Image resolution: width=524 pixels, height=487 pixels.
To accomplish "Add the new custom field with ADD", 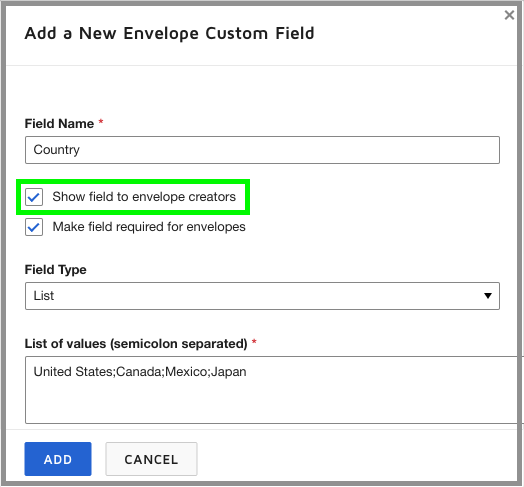I will point(58,459).
